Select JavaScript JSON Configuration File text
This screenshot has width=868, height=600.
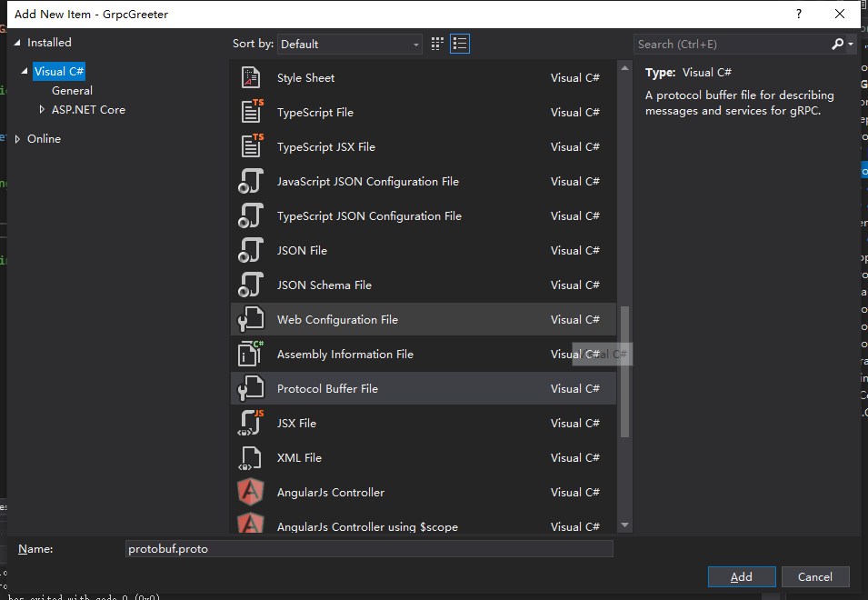coord(367,182)
